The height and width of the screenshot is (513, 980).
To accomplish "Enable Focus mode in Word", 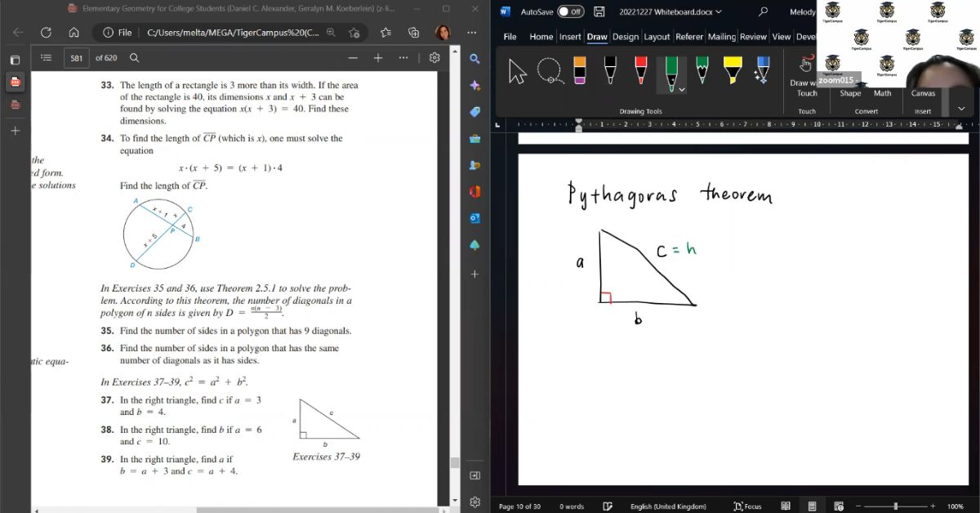I will pos(747,506).
